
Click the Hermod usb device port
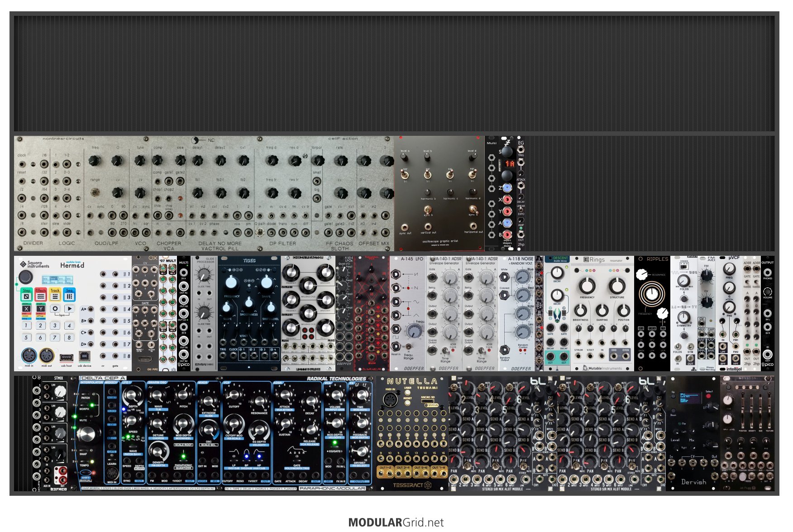(84, 356)
